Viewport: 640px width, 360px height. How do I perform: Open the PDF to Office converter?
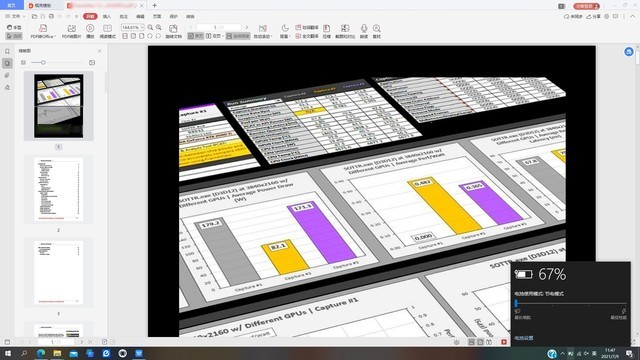[x=43, y=31]
